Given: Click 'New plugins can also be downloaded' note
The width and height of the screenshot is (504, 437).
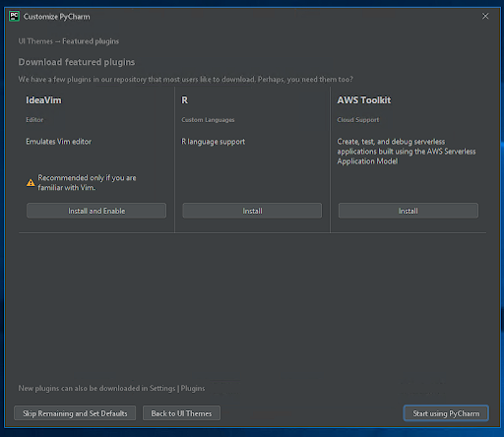Looking at the screenshot, I should click(x=111, y=388).
